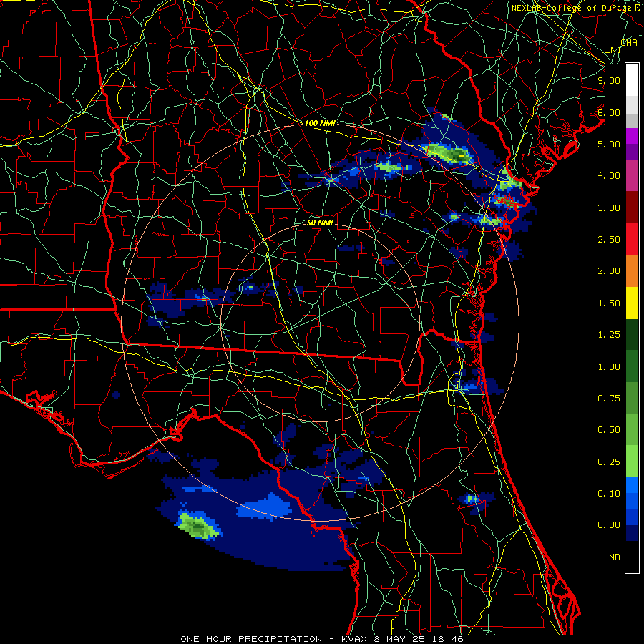Viewport: 644px width, 644px height.
Task: Click the 0.10 legend value
Action: click(609, 494)
